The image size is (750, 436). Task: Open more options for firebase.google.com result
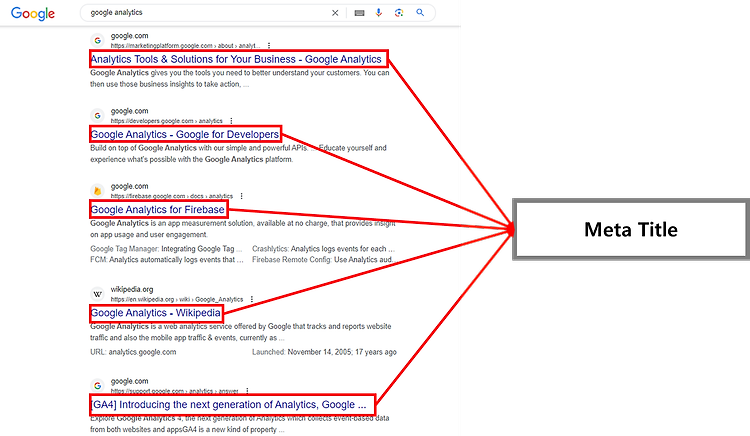pyautogui.click(x=242, y=196)
